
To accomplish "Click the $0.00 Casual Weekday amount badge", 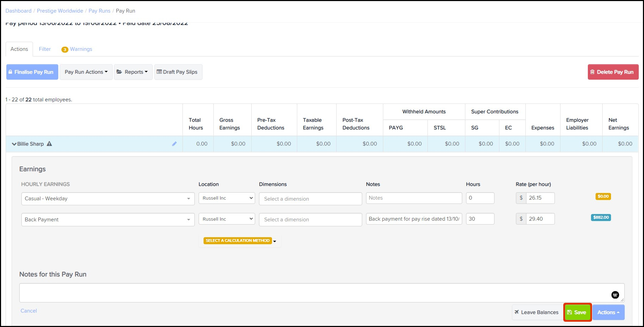I will click(603, 196).
